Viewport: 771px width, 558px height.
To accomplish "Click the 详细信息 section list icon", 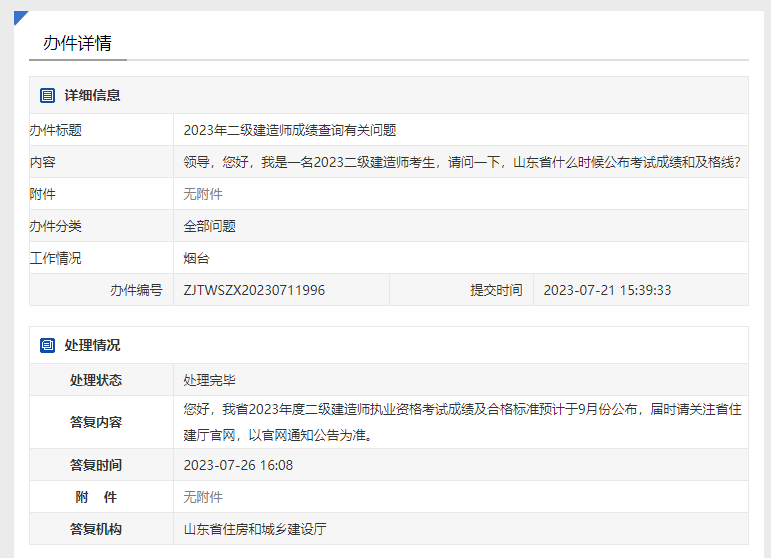I will pos(47,95).
